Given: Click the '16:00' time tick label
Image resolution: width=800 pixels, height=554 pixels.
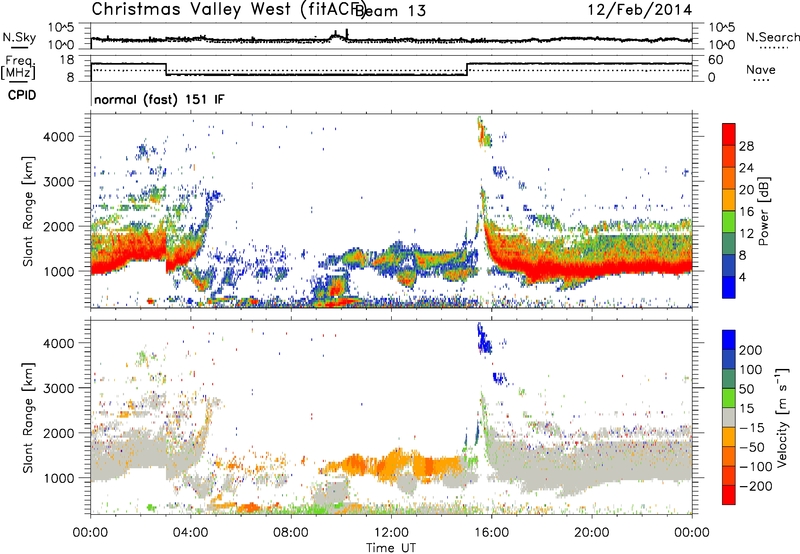Looking at the screenshot, I should (491, 533).
